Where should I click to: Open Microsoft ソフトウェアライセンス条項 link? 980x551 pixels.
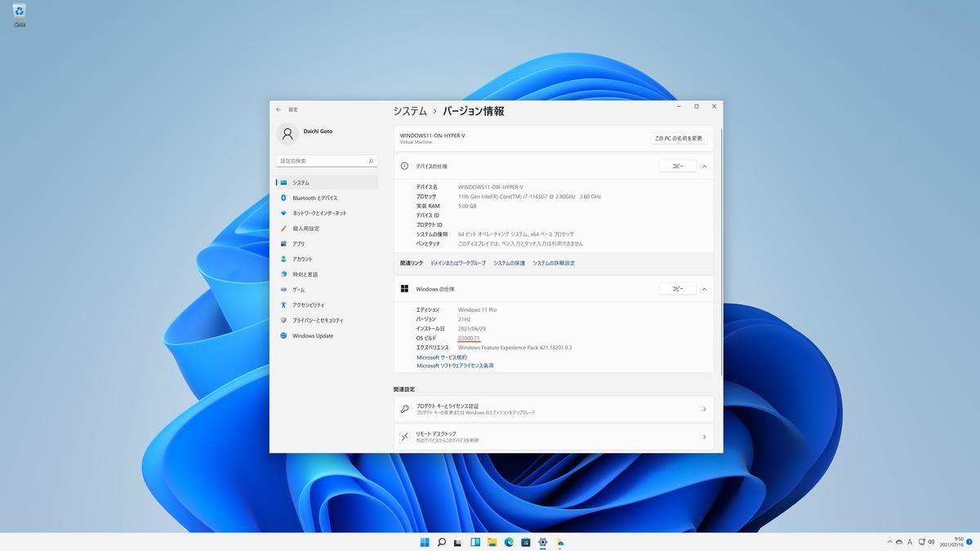click(455, 366)
